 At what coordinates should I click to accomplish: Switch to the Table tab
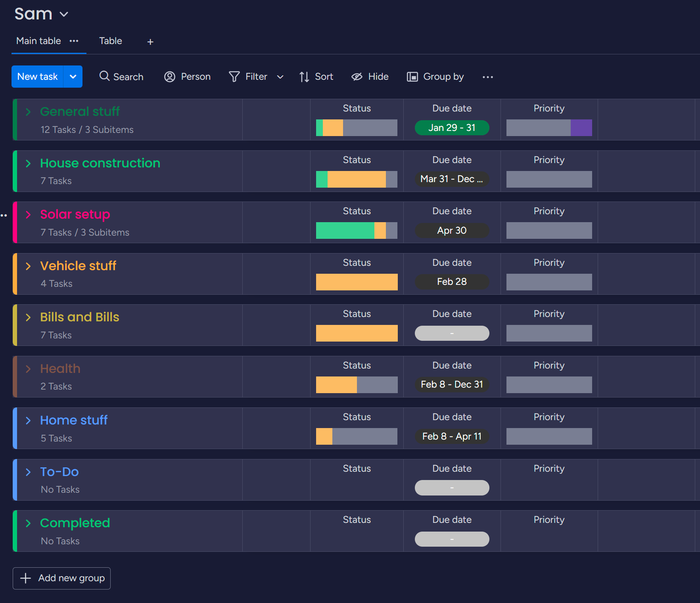[x=111, y=41]
